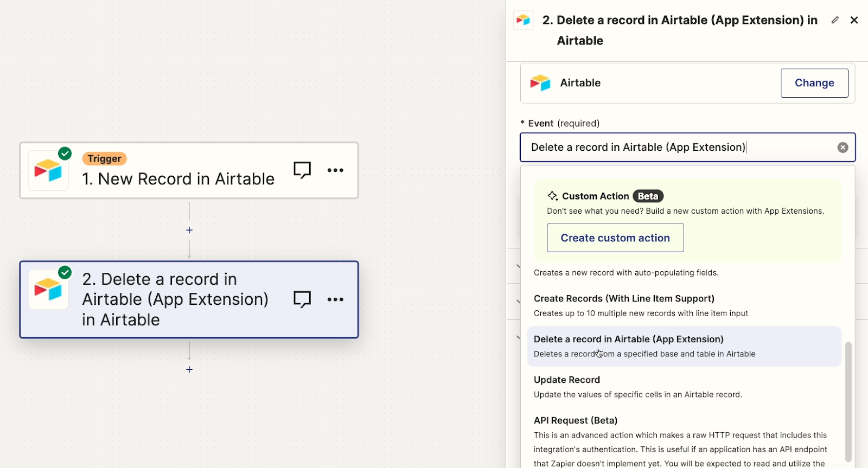Select the 2. Delete a record step card
Viewport: 868px width, 468px height.
click(189, 300)
